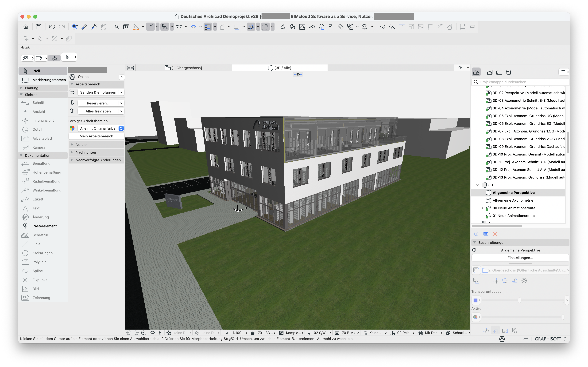Expand the Nachrichten section
588x367 pixels.
coord(97,152)
